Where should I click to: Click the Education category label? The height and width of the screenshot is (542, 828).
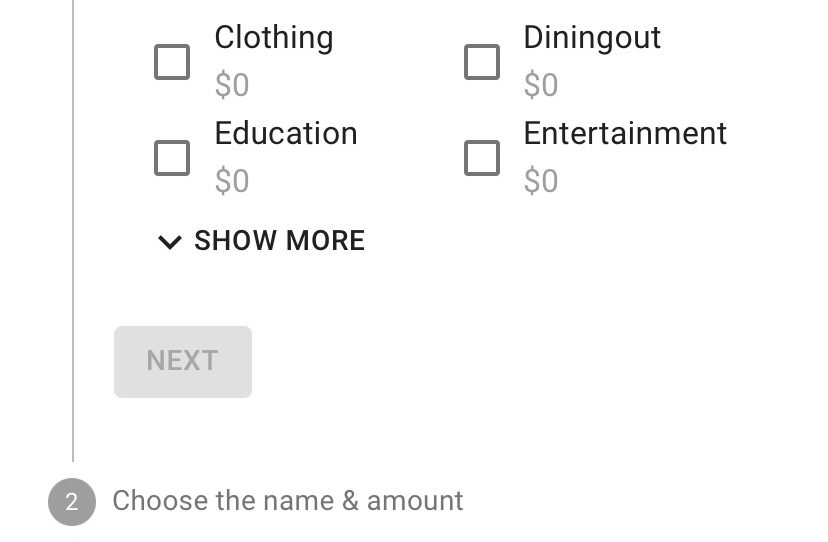click(285, 134)
